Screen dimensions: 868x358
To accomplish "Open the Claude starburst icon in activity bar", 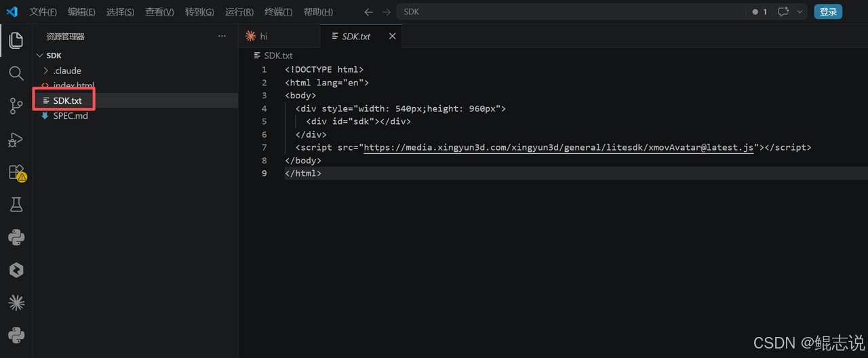I will pyautogui.click(x=16, y=302).
